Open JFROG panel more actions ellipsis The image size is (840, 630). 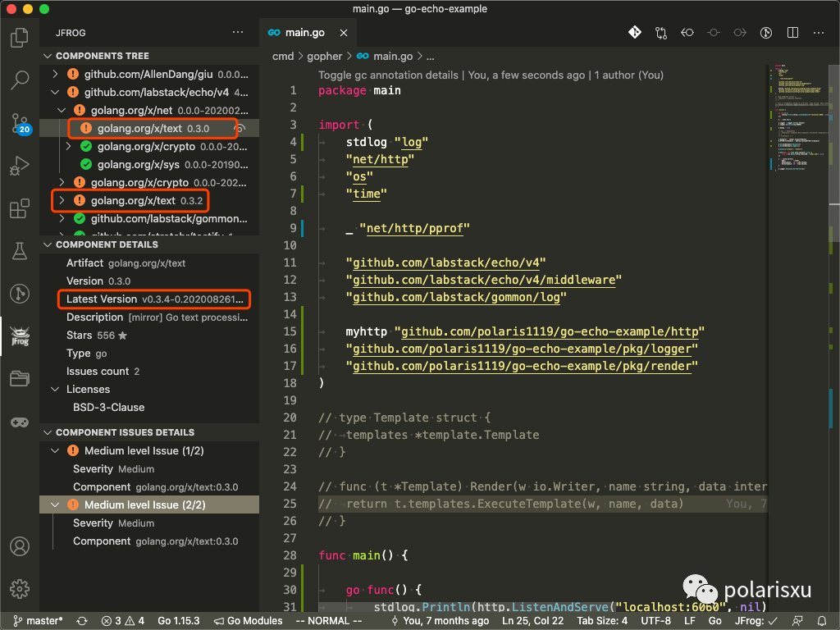coord(238,32)
